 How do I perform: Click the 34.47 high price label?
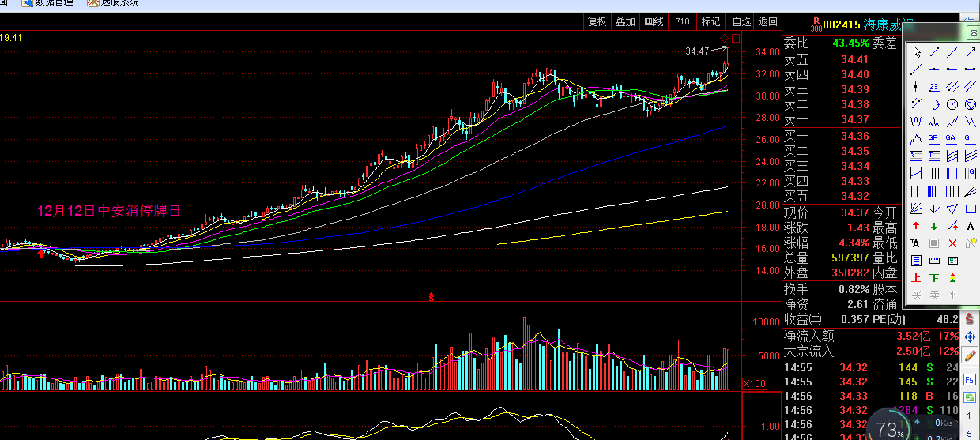(x=697, y=51)
